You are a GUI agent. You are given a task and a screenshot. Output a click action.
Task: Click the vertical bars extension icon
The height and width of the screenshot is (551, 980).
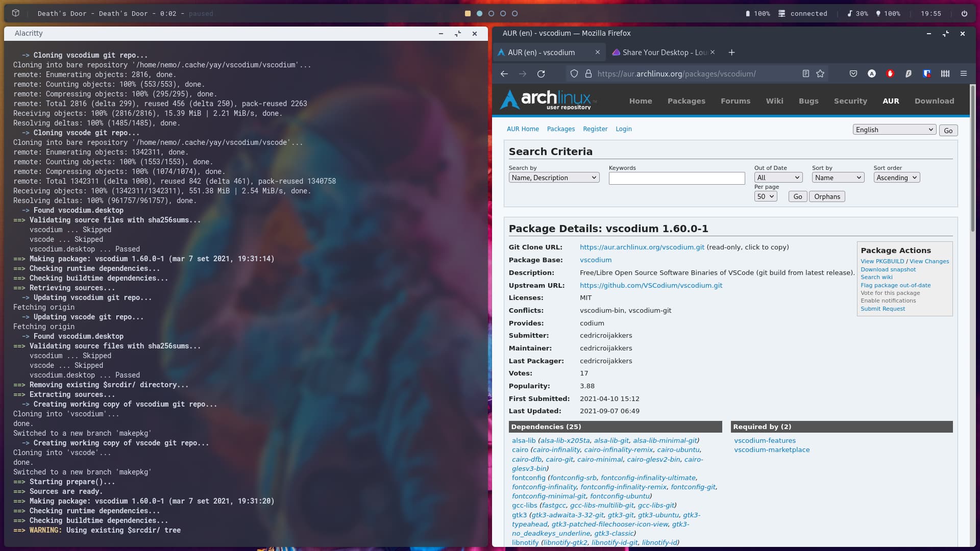[945, 74]
